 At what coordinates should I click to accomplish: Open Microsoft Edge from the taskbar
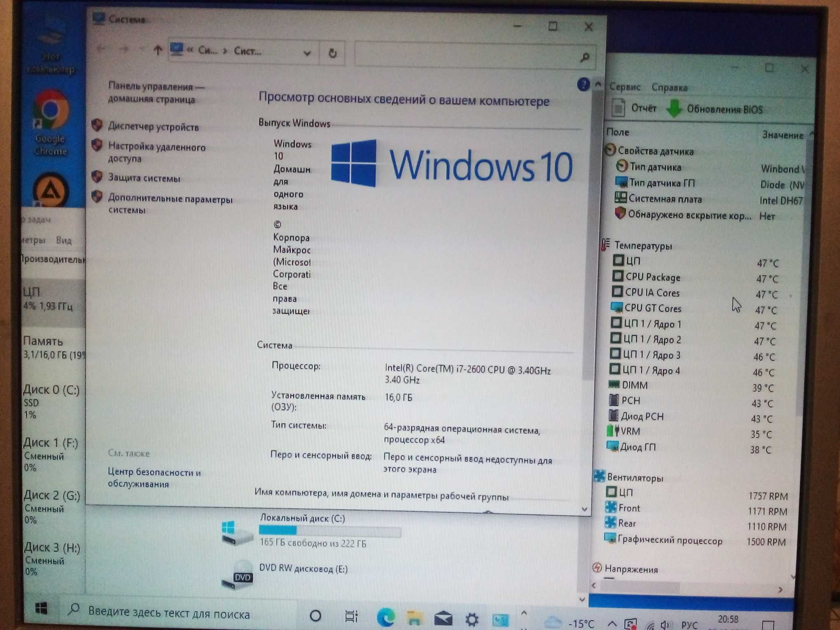click(386, 618)
